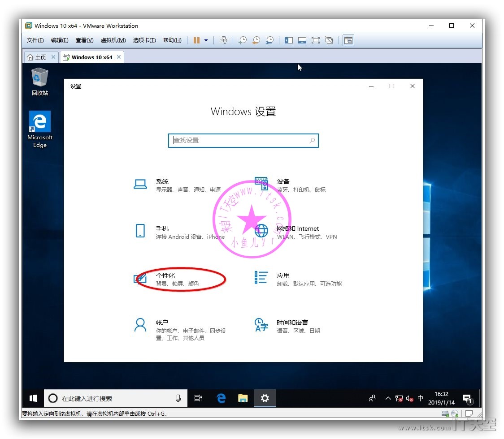
Task: Click the network status tray icon
Action: coord(399,399)
